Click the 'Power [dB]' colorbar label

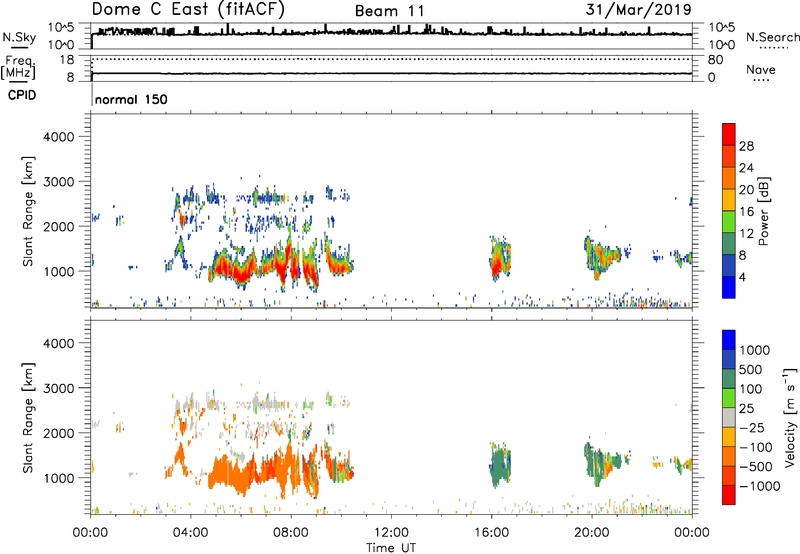pyautogui.click(x=763, y=212)
